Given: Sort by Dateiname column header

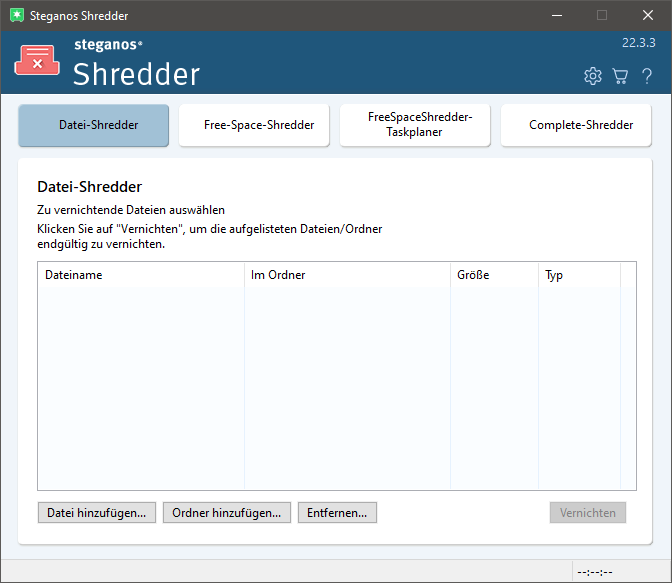Looking at the screenshot, I should [141, 275].
